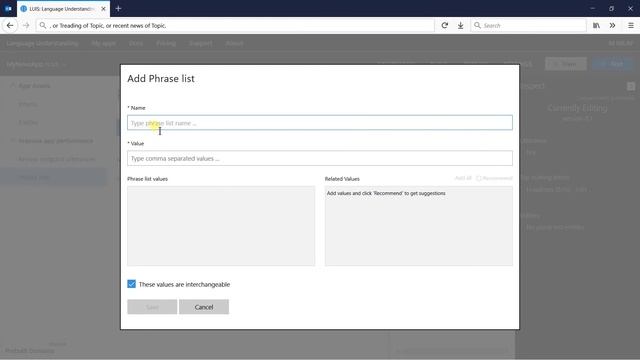Click inside the Phrase list values box
This screenshot has width=640, height=360.
[x=221, y=226]
